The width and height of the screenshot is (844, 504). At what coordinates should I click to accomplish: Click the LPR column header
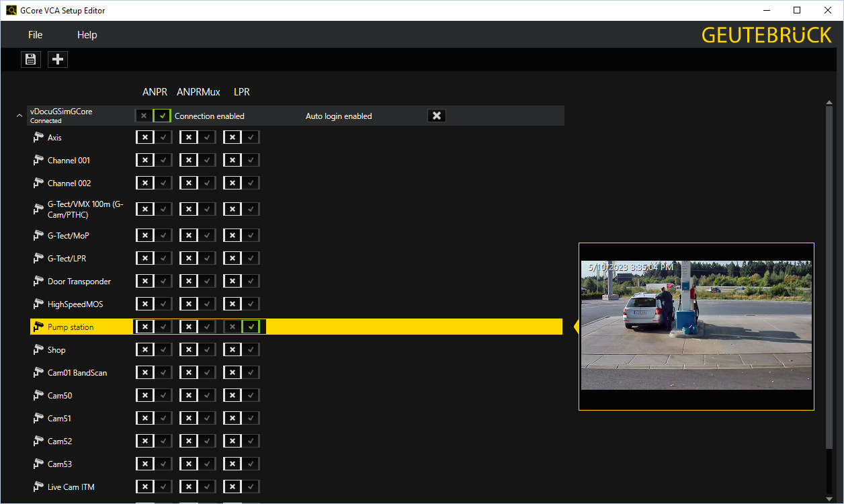242,92
